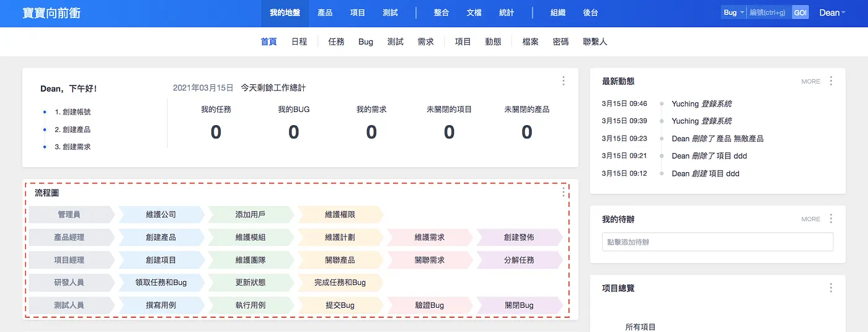Open 項目 in the top navigation

358,13
